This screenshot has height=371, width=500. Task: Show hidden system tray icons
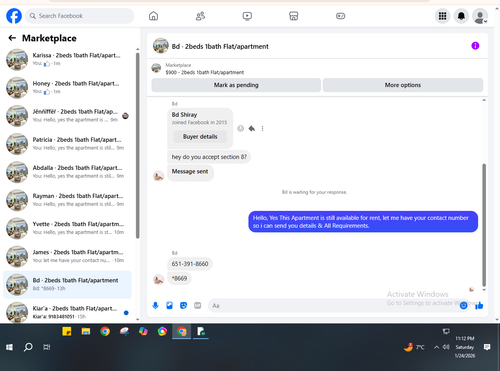point(436,347)
